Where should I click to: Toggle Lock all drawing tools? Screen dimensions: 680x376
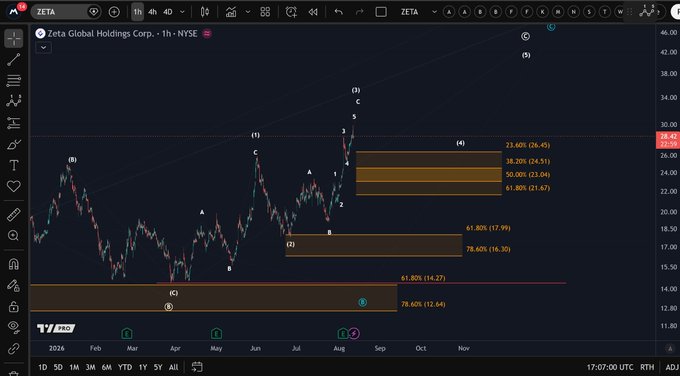pyautogui.click(x=13, y=306)
